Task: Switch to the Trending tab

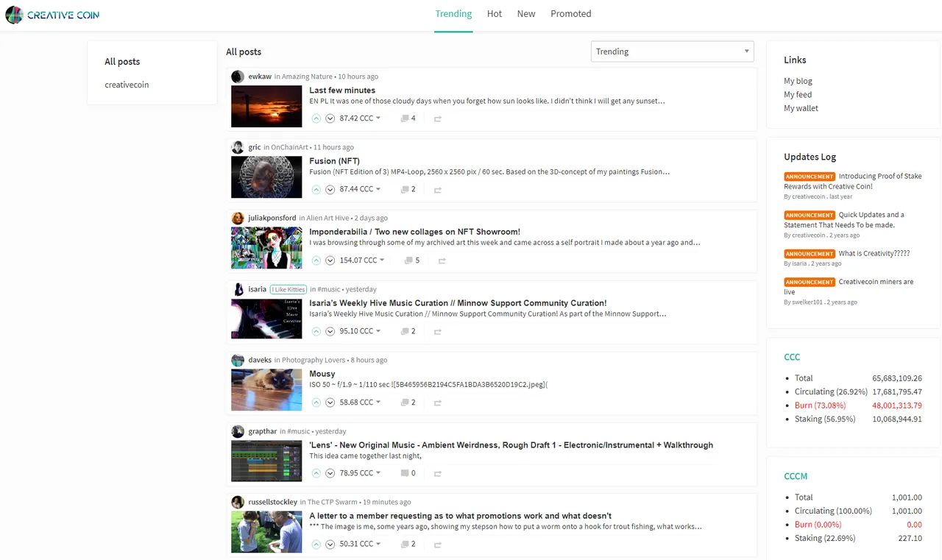Action: click(453, 14)
